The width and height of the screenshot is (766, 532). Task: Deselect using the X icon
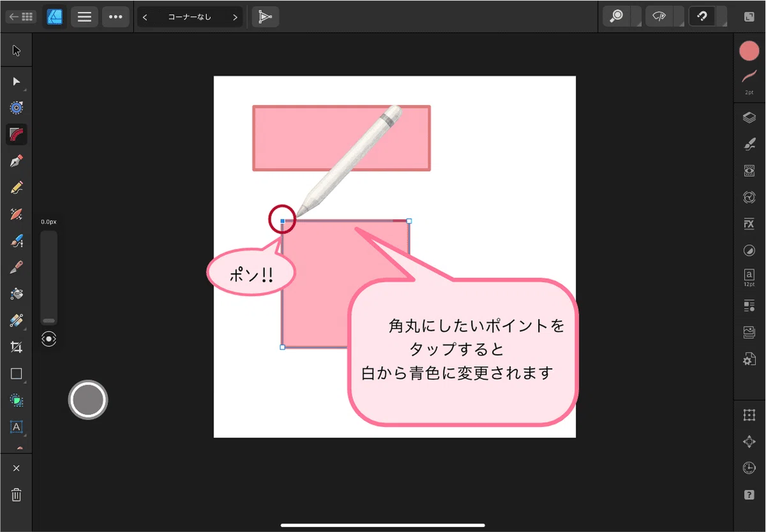coord(17,468)
